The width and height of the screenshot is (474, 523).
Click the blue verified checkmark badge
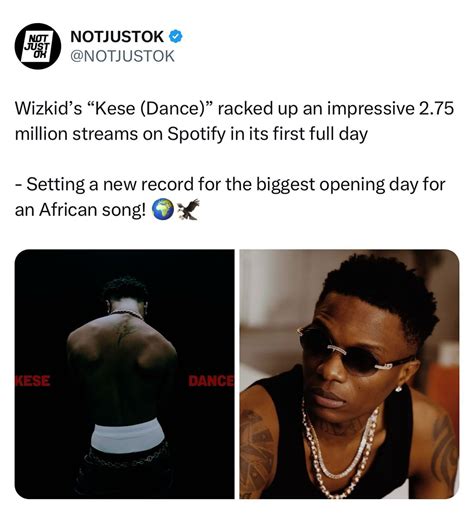[x=175, y=36]
